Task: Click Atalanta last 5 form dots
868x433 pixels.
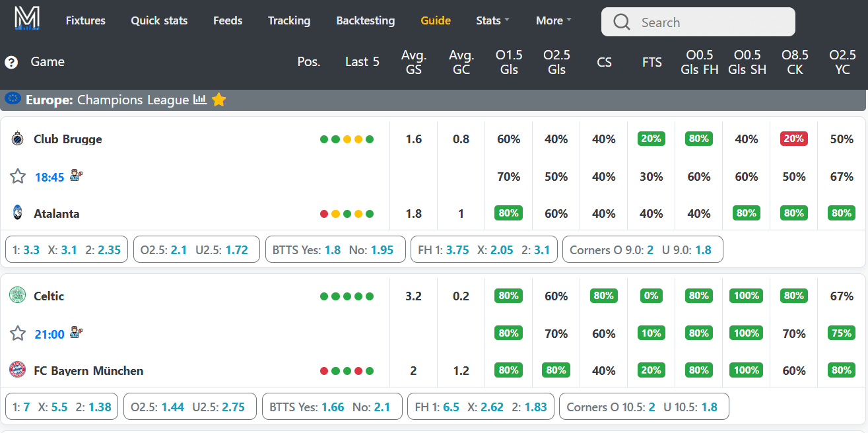Action: (x=347, y=214)
